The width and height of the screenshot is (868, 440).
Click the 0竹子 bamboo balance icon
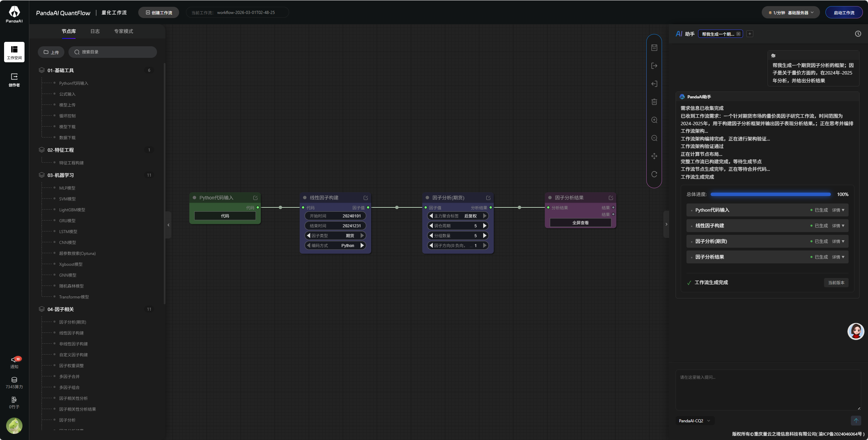(x=14, y=403)
